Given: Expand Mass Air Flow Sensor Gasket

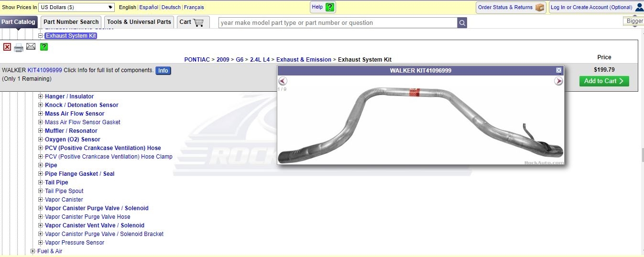Looking at the screenshot, I should pyautogui.click(x=41, y=122).
